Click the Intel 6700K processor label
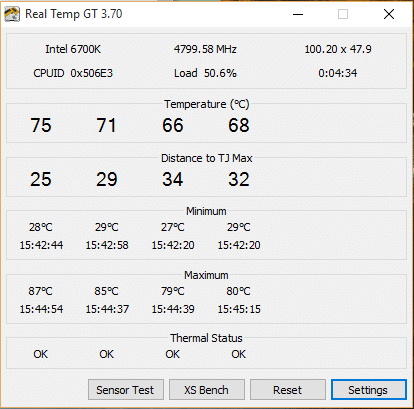Viewport: 414px width, 409px height. pos(73,49)
